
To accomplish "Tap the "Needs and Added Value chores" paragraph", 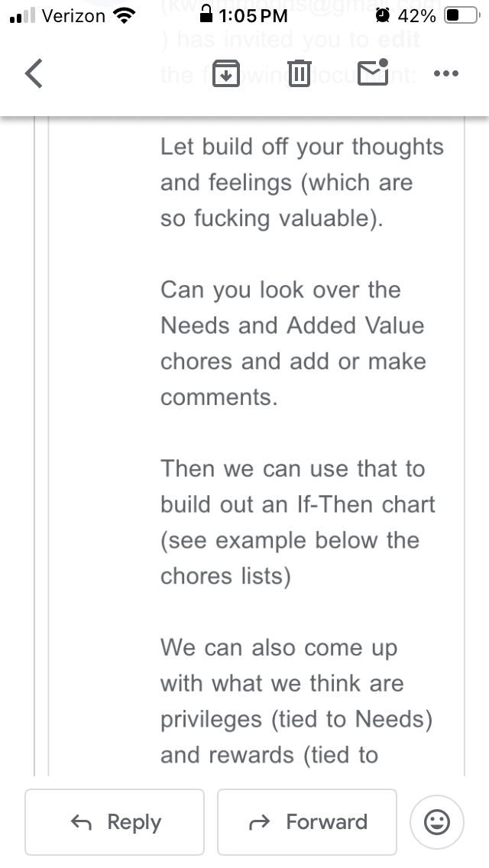I will point(293,343).
